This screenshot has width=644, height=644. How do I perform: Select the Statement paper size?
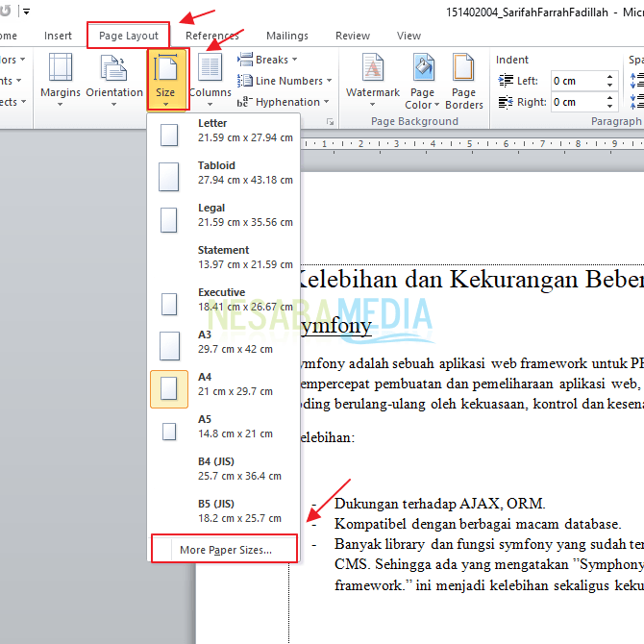pyautogui.click(x=224, y=260)
